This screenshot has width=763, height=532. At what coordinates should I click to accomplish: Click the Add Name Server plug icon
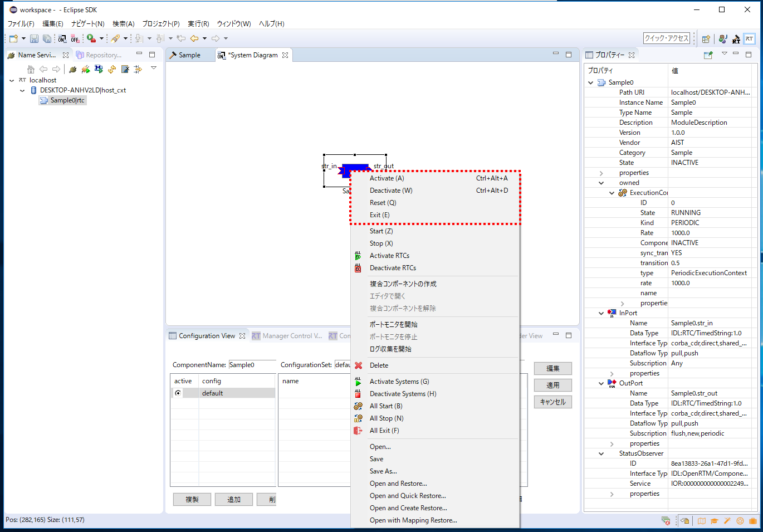72,69
